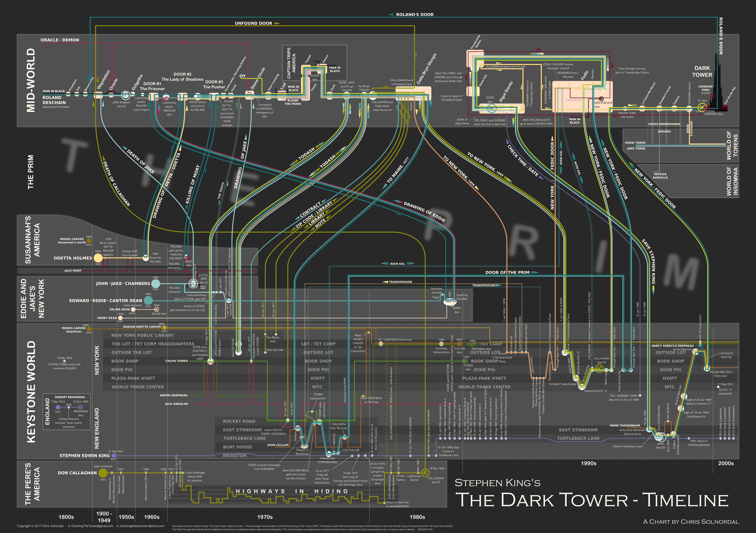
Task: Click the DOOR OF THE PRIM label
Action: click(508, 273)
